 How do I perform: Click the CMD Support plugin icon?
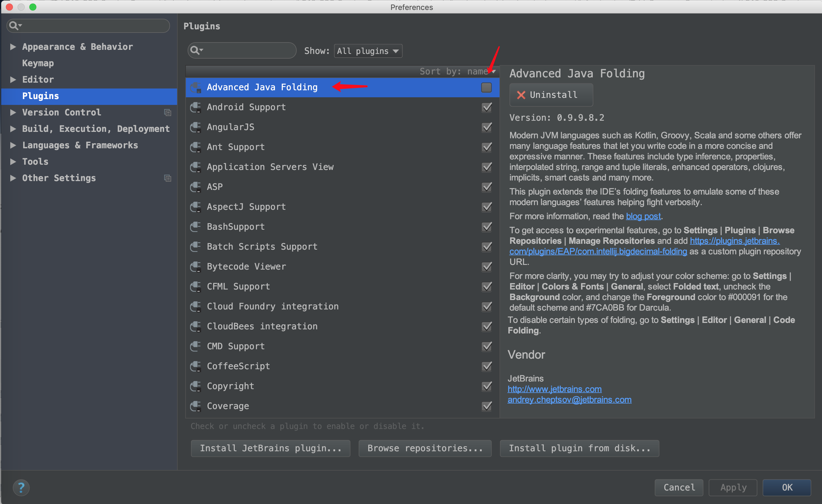[x=196, y=346]
